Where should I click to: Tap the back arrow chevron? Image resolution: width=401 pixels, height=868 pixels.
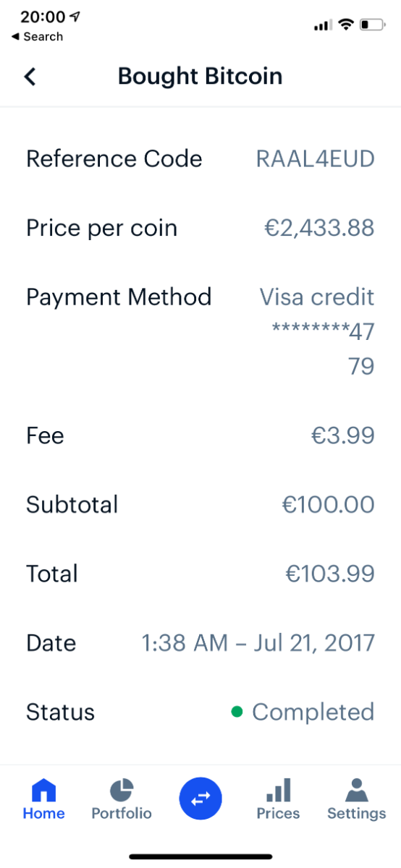coord(30,76)
